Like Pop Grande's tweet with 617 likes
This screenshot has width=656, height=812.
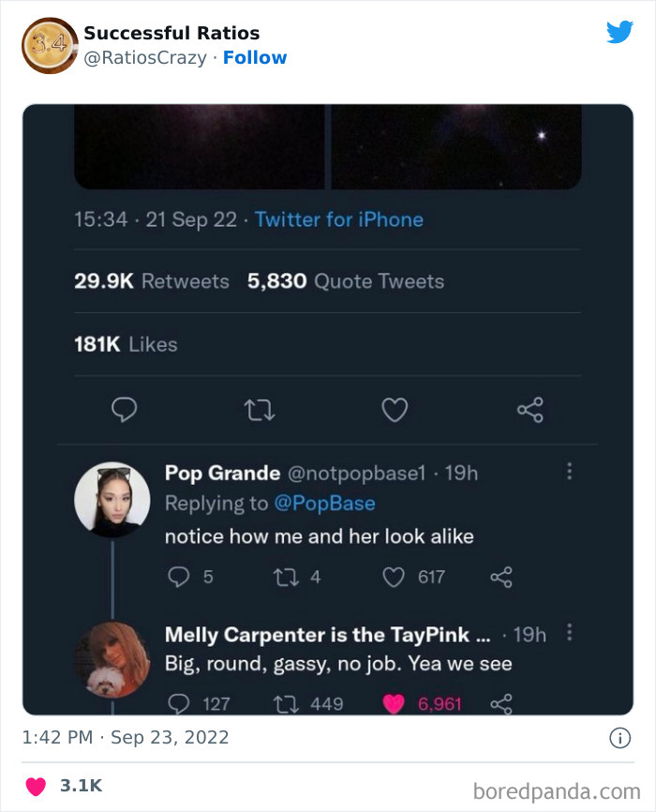click(x=394, y=577)
